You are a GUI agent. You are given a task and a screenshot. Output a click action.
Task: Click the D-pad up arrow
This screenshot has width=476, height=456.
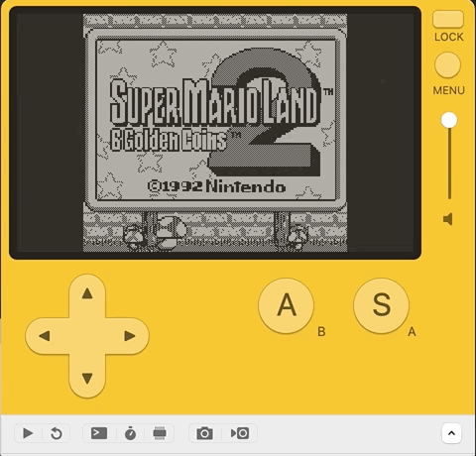point(87,293)
